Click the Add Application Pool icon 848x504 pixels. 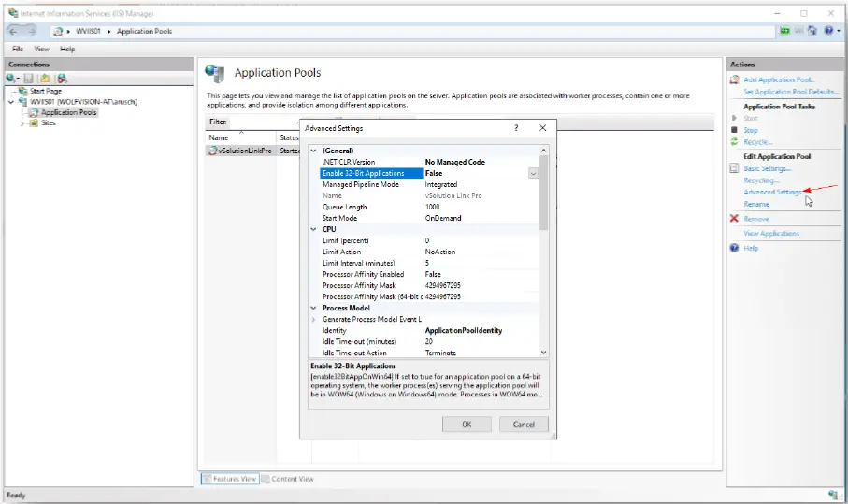(735, 80)
